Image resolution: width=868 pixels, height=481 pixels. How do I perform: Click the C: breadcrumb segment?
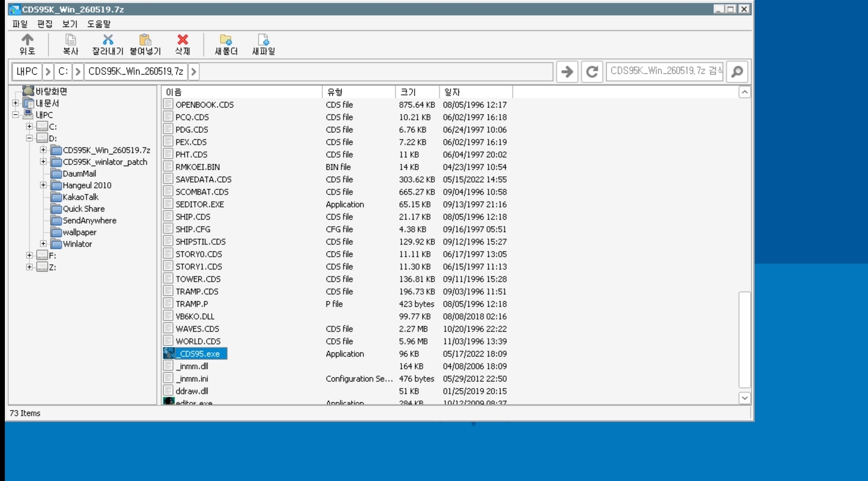pyautogui.click(x=63, y=72)
